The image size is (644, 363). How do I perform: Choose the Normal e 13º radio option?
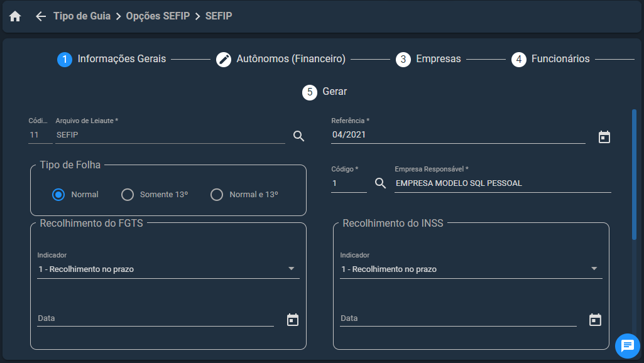[x=216, y=195]
